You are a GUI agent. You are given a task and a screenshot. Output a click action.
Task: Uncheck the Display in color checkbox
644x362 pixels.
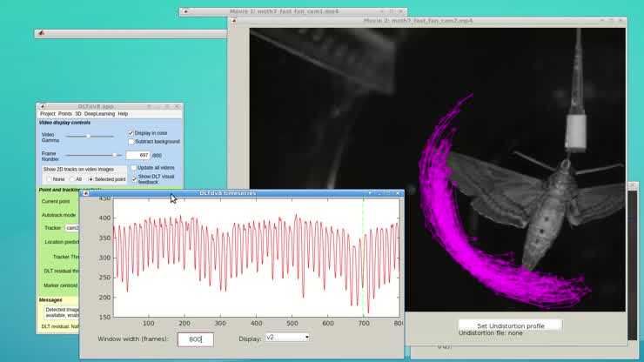(x=131, y=133)
